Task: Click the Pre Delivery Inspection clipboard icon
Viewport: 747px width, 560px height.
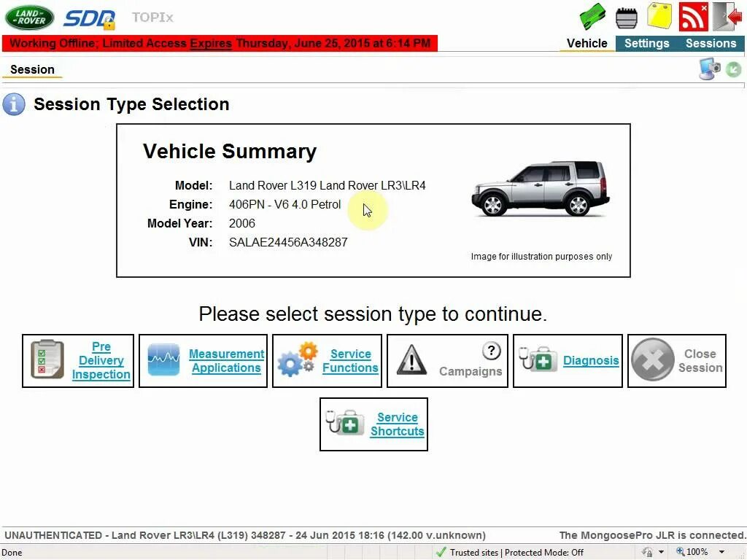Action: pyautogui.click(x=47, y=359)
